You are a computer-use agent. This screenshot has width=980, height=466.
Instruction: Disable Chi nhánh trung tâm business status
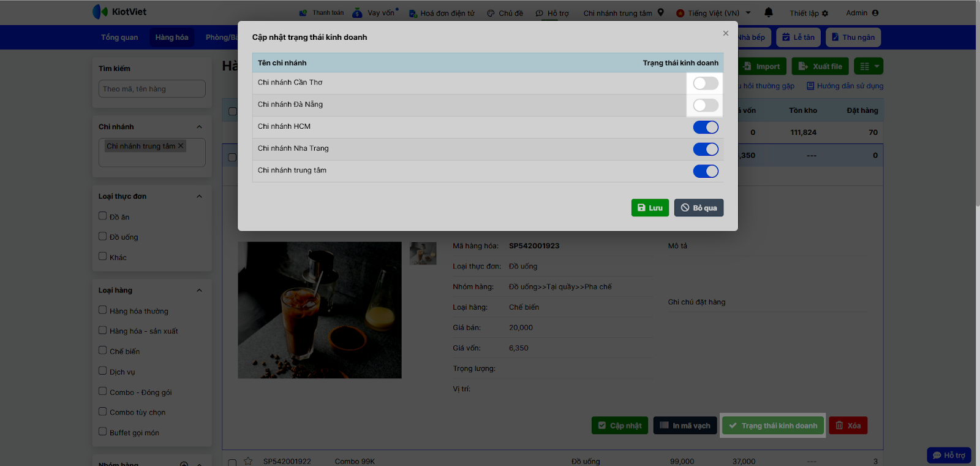click(x=706, y=171)
